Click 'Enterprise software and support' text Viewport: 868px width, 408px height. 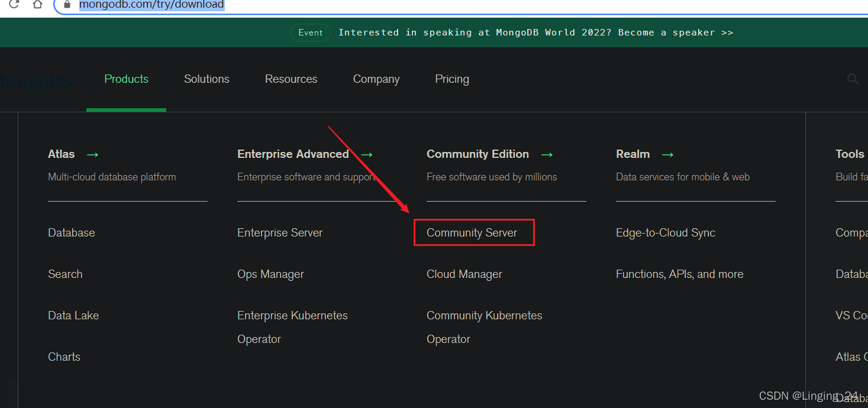pos(306,177)
